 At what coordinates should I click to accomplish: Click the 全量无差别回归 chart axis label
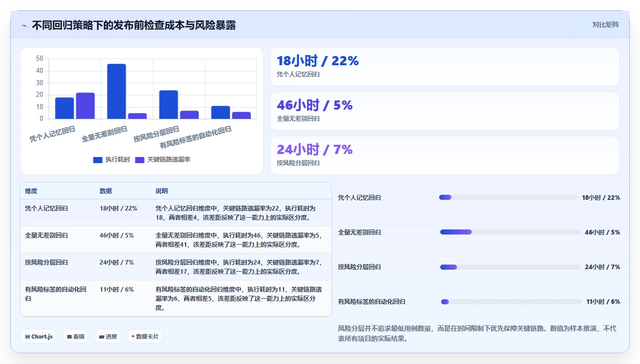(105, 134)
